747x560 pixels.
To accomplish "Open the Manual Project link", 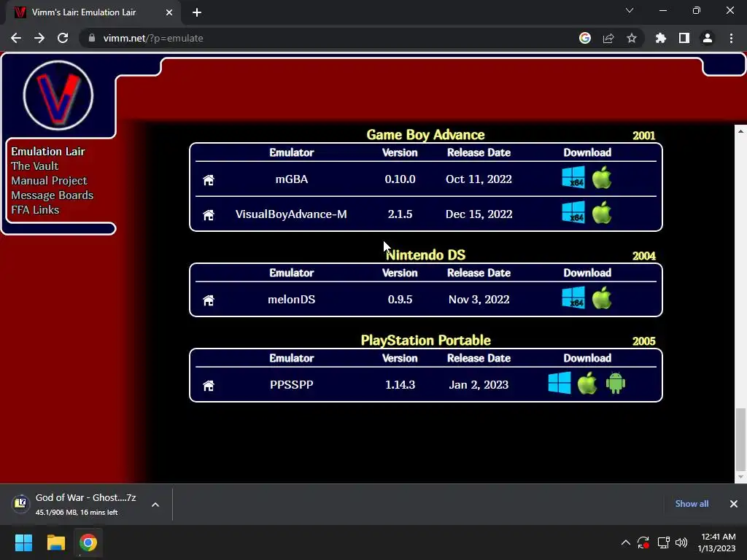I will [49, 181].
